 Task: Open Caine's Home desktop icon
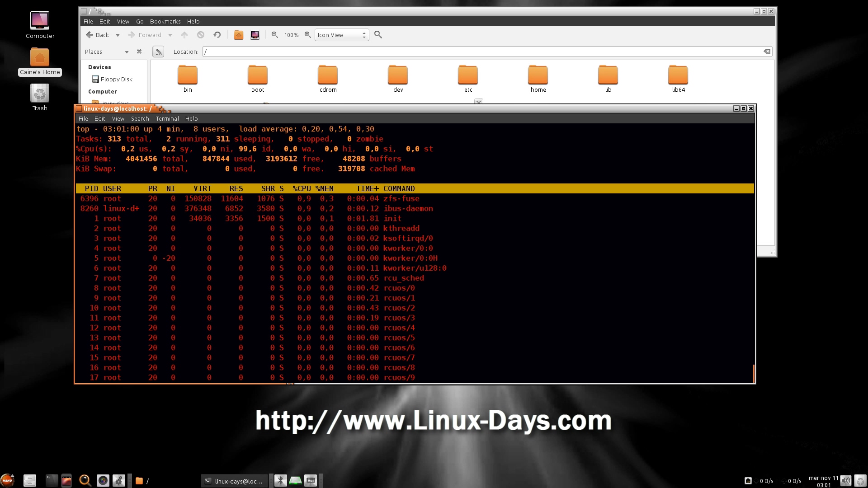40,61
